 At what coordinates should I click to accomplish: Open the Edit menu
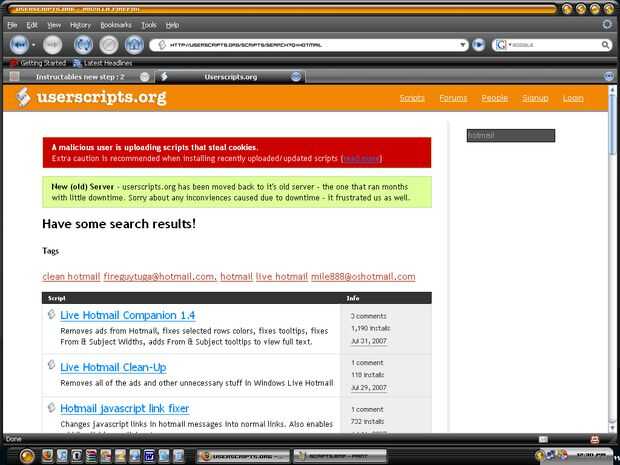pos(32,25)
